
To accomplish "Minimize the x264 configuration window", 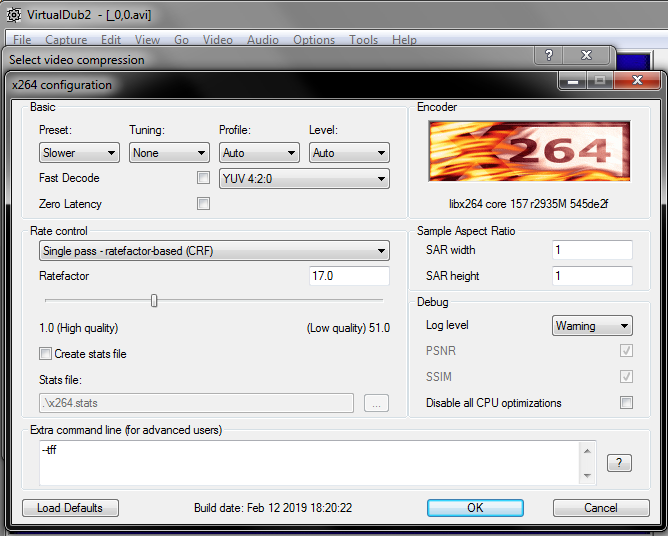I will [573, 80].
